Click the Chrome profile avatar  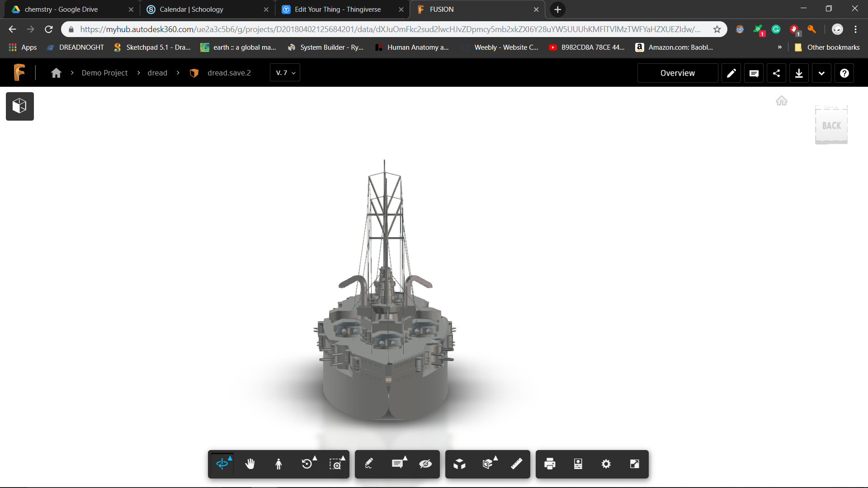[837, 29]
